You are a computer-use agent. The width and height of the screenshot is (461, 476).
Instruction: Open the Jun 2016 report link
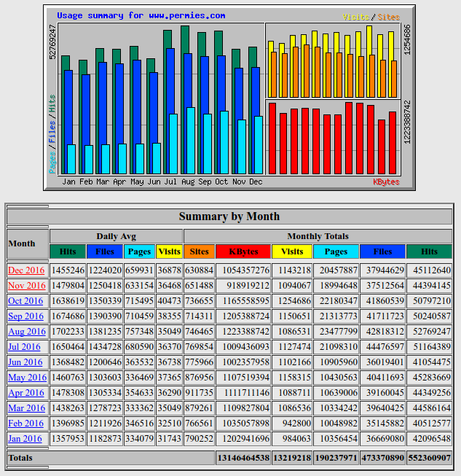[x=26, y=362]
